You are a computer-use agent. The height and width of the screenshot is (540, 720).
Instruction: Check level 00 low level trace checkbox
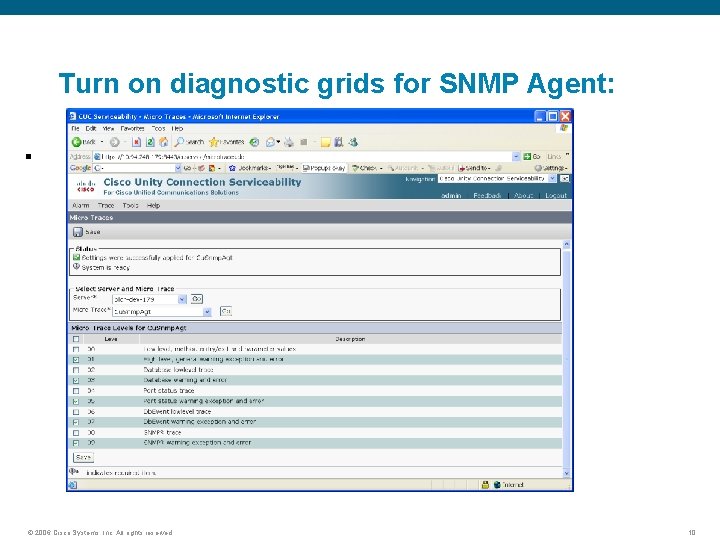click(76, 349)
